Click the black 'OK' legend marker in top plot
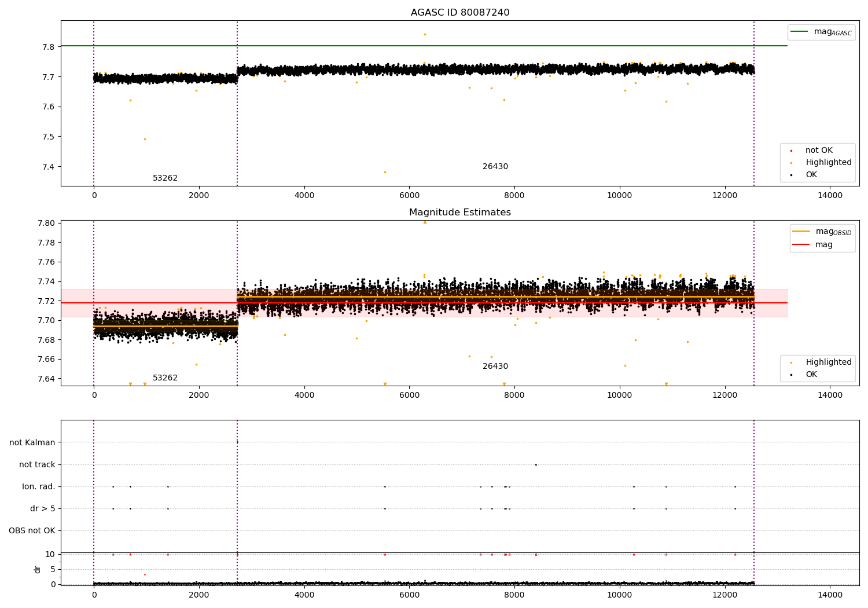Image resolution: width=868 pixels, height=608 pixels. 791,175
